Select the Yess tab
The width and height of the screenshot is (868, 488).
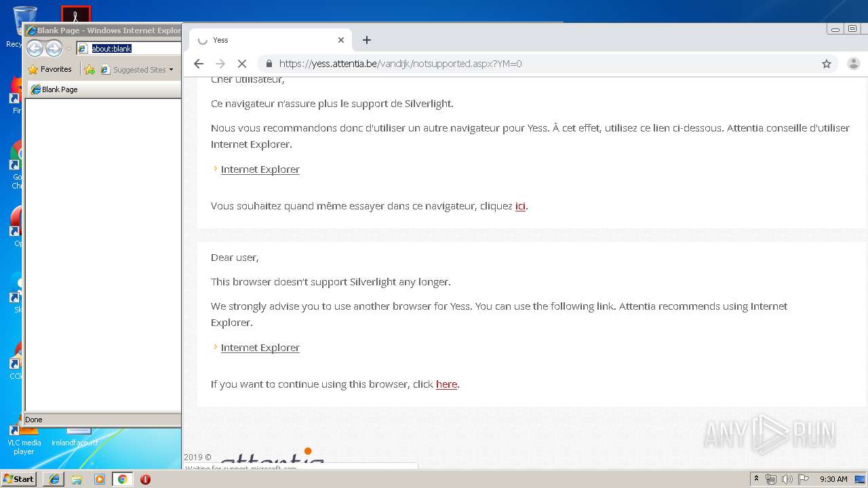coord(270,40)
